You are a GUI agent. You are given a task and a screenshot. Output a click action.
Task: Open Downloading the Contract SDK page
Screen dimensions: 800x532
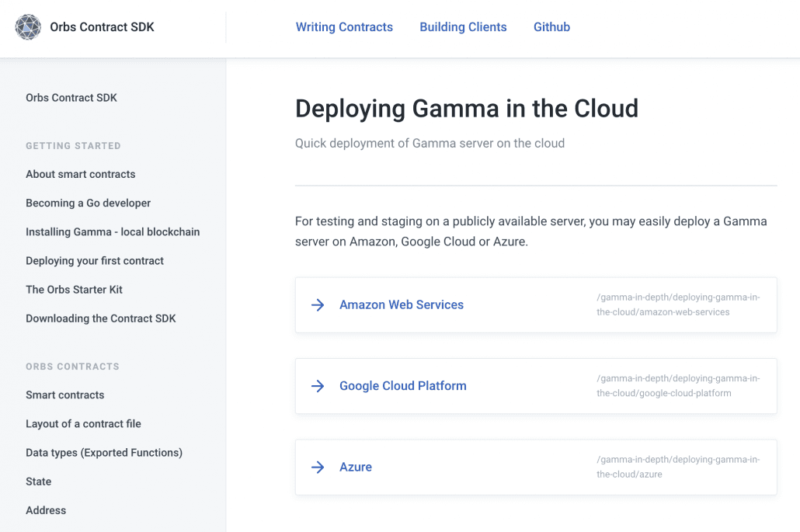pyautogui.click(x=100, y=318)
